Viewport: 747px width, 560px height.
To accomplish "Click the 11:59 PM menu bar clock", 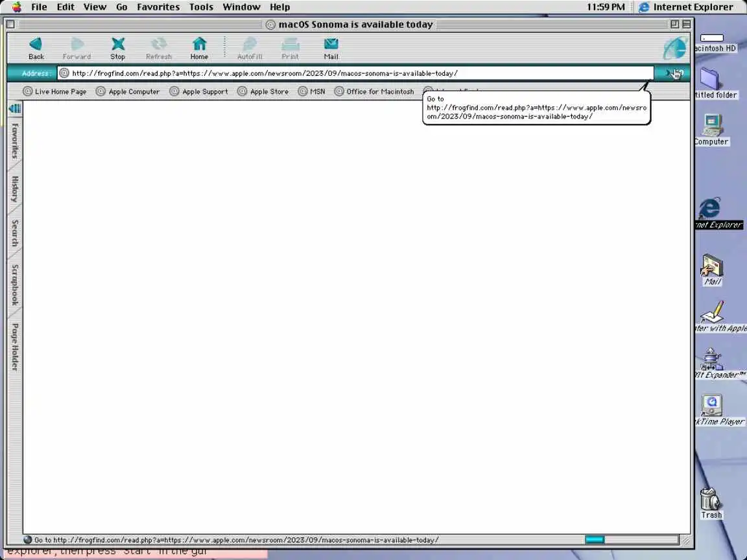I will click(606, 6).
